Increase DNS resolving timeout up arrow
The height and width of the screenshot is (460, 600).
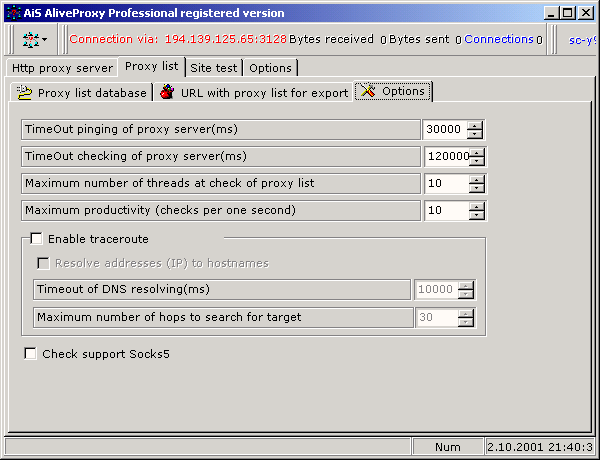(466, 285)
